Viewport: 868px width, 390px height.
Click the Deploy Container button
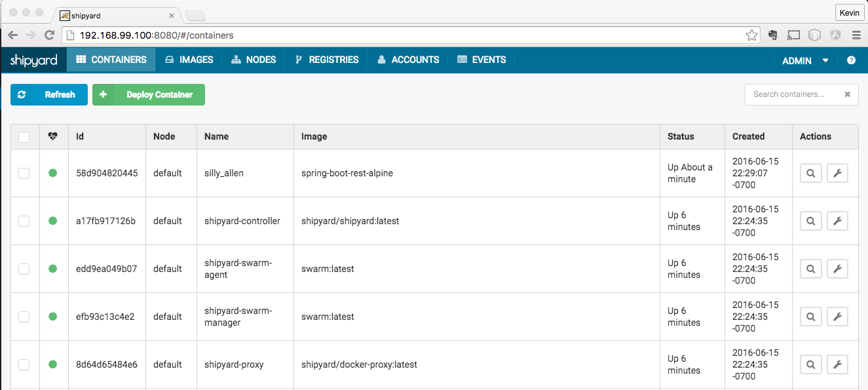[x=149, y=94]
